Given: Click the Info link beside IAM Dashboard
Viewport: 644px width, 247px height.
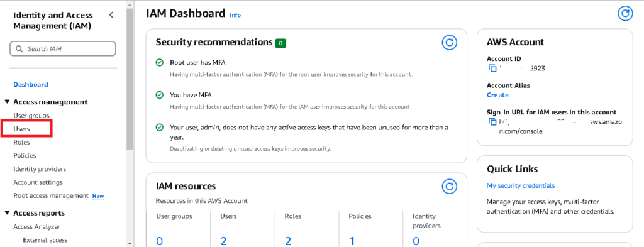Looking at the screenshot, I should tap(235, 15).
